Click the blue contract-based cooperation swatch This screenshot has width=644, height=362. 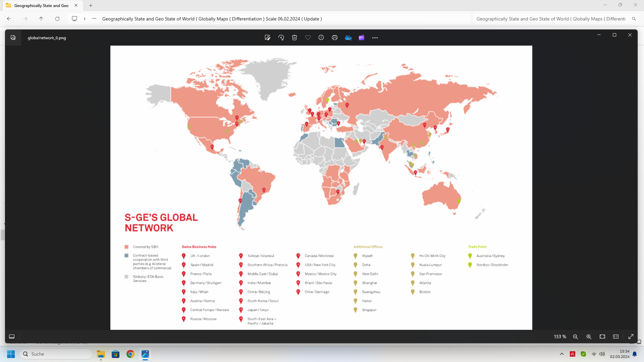pyautogui.click(x=126, y=255)
